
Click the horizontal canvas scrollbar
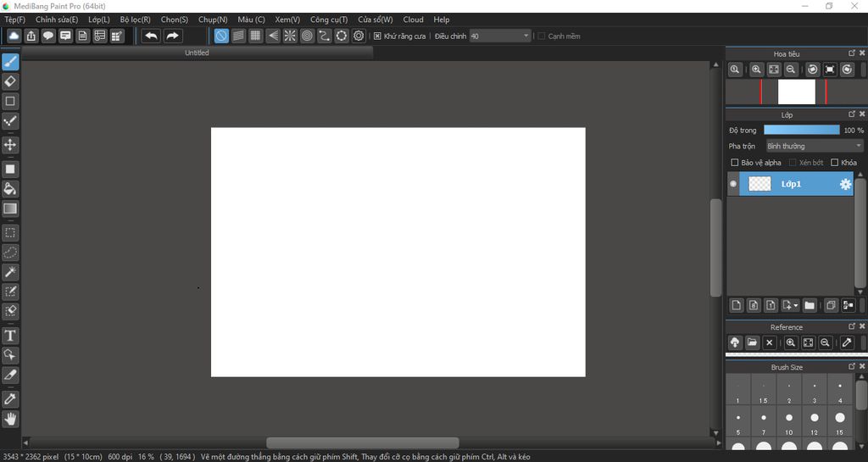(363, 443)
